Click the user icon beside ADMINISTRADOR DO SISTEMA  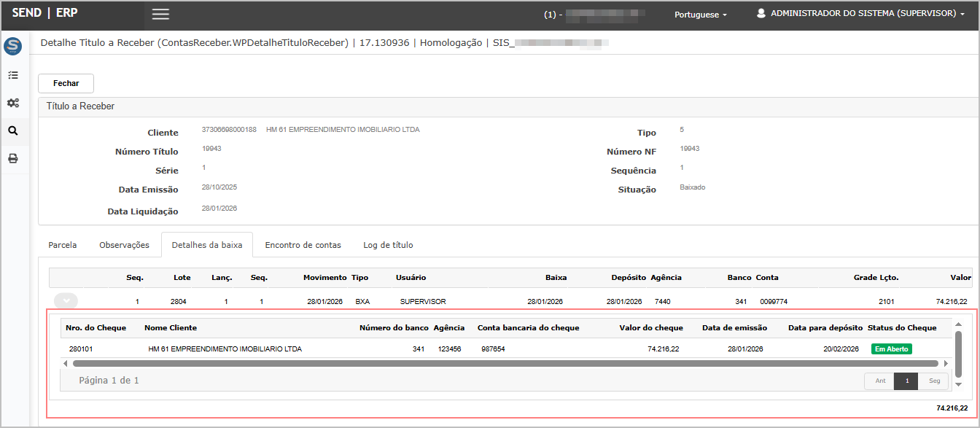pos(761,14)
